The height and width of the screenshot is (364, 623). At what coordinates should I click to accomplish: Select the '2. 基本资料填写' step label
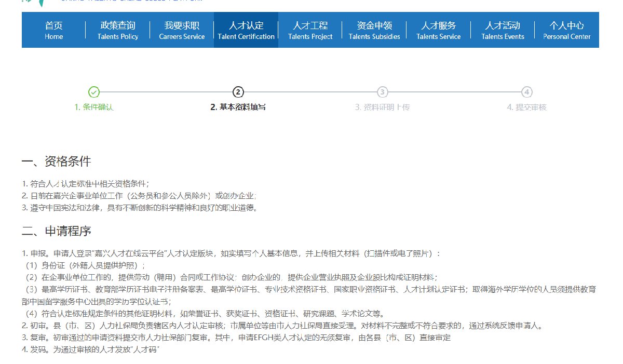coord(238,107)
